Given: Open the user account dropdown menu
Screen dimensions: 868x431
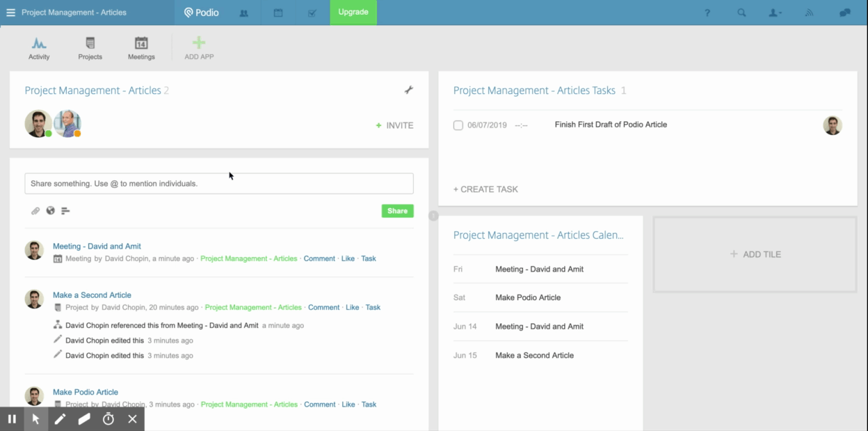Looking at the screenshot, I should pyautogui.click(x=775, y=13).
